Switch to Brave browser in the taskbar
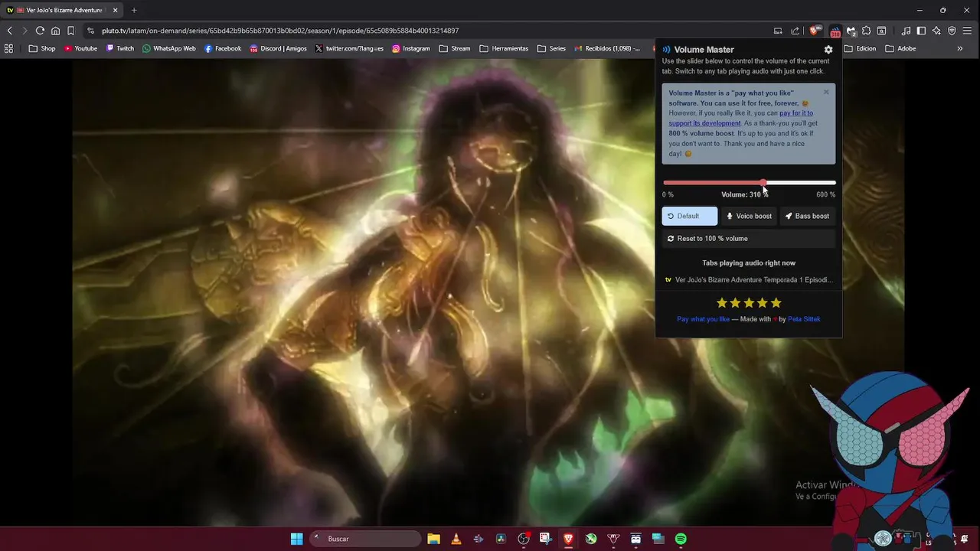 [568, 539]
